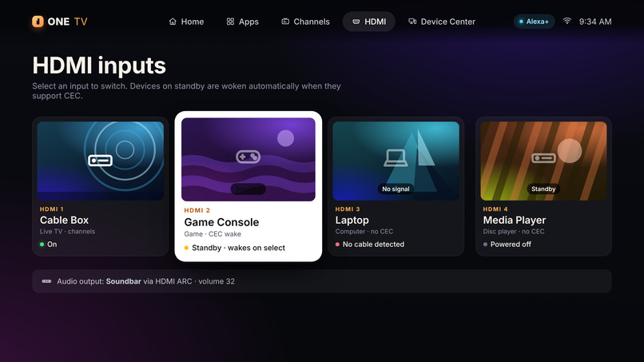Go to the Apps tab
The width and height of the screenshot is (644, 362).
coord(242,22)
